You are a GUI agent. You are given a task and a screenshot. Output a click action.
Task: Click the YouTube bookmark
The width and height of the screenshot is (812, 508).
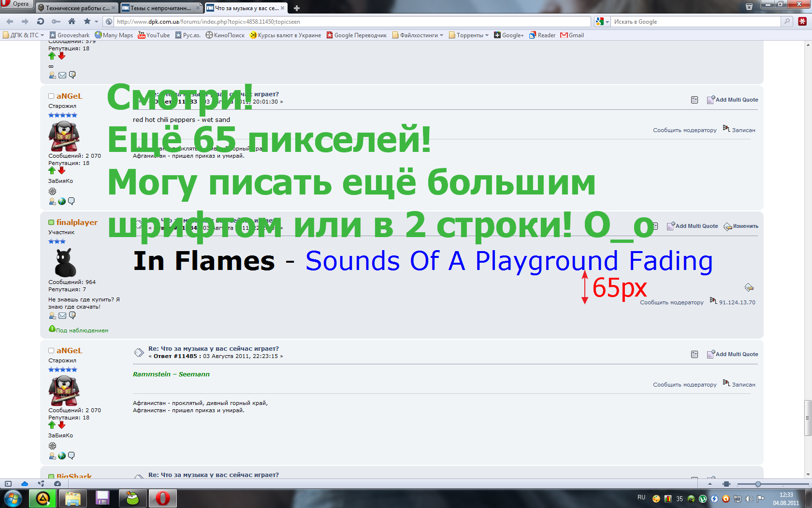pos(154,35)
